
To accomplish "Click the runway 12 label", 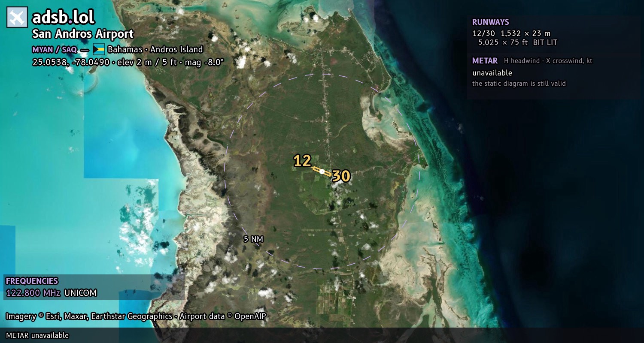I will click(x=302, y=161).
